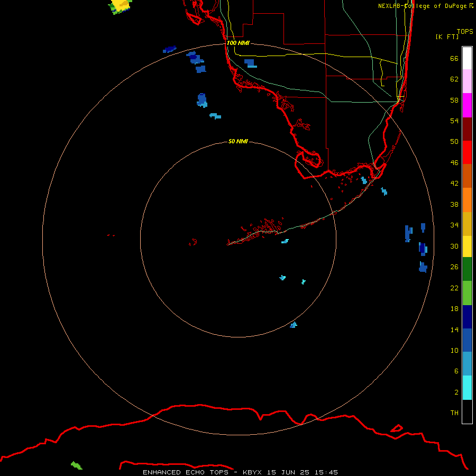This screenshot has width=476, height=476.
Task: Click the legend value "30"
Action: [454, 246]
